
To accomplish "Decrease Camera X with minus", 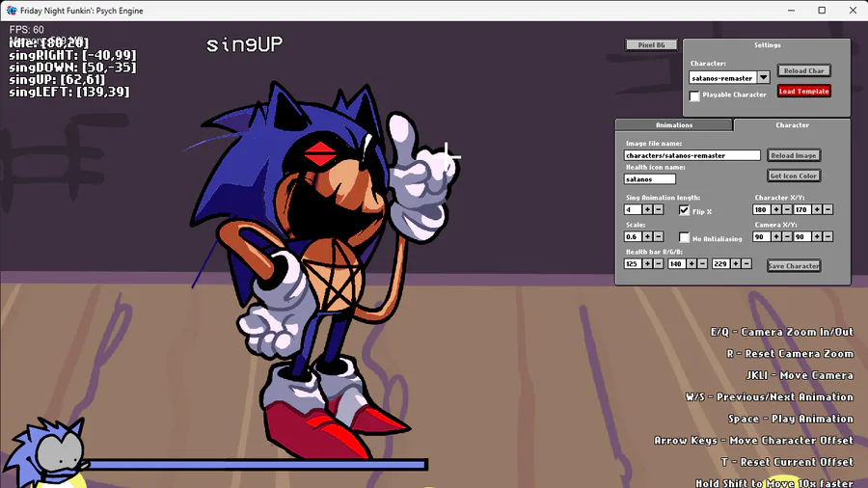I will [787, 237].
